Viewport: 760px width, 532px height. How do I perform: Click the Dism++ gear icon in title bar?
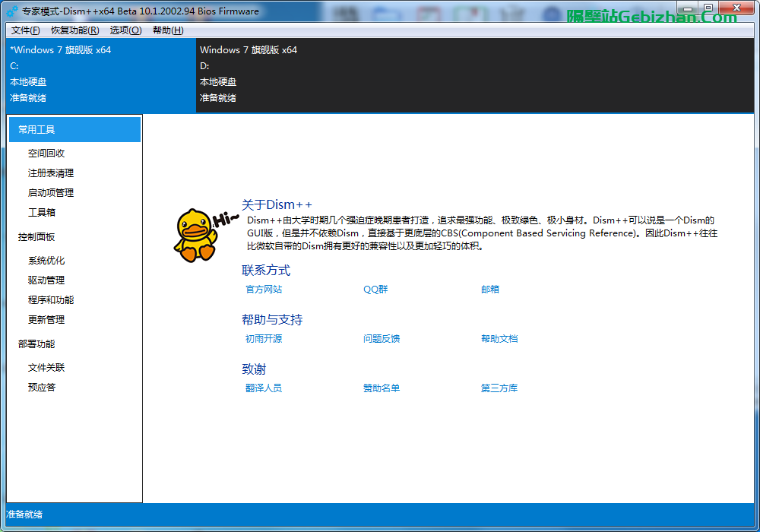pos(12,11)
